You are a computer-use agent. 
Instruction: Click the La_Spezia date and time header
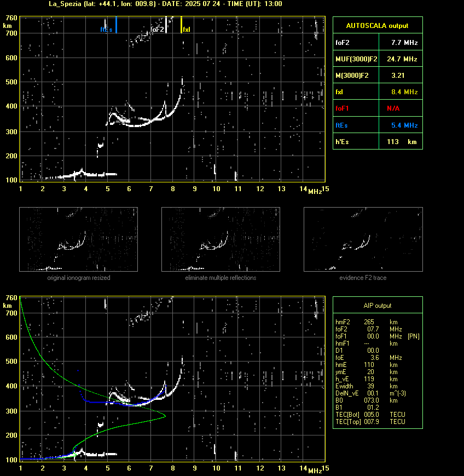165,4
